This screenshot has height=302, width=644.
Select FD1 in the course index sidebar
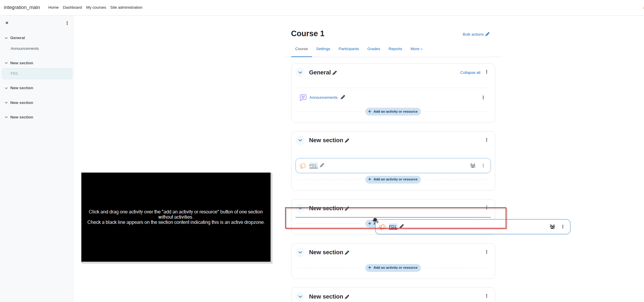click(x=37, y=74)
